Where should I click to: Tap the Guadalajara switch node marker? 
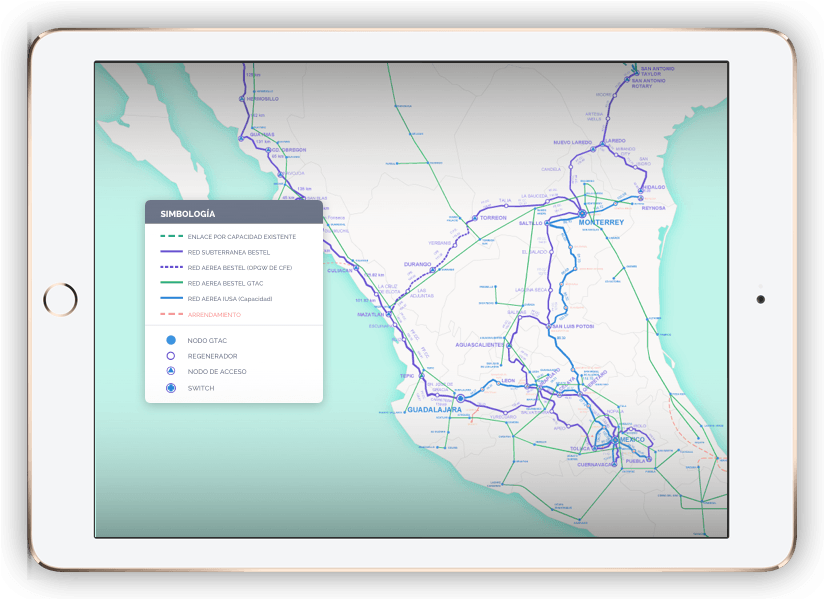click(x=461, y=398)
